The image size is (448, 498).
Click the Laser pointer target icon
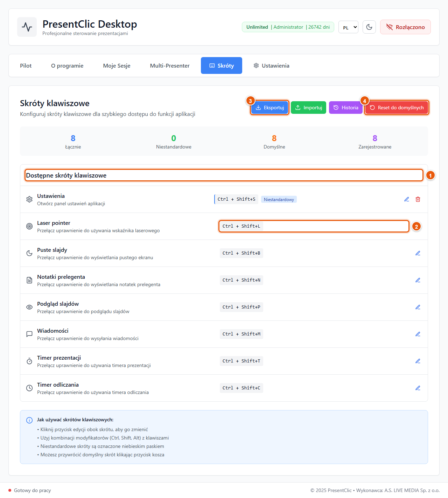click(x=29, y=226)
